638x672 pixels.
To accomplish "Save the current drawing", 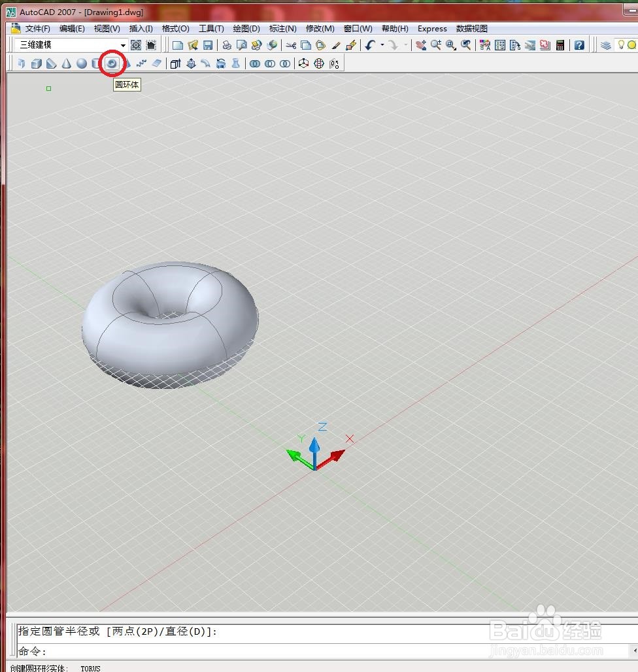I will click(208, 45).
